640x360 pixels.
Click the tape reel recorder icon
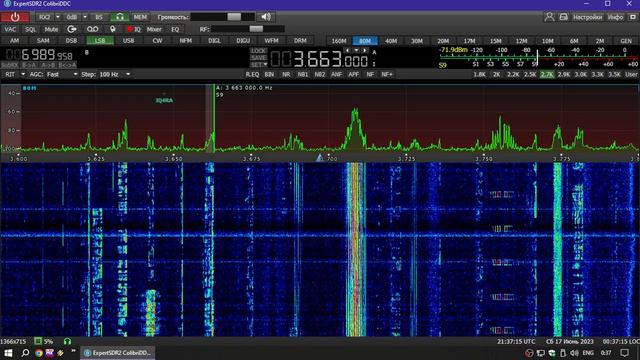[x=93, y=29]
